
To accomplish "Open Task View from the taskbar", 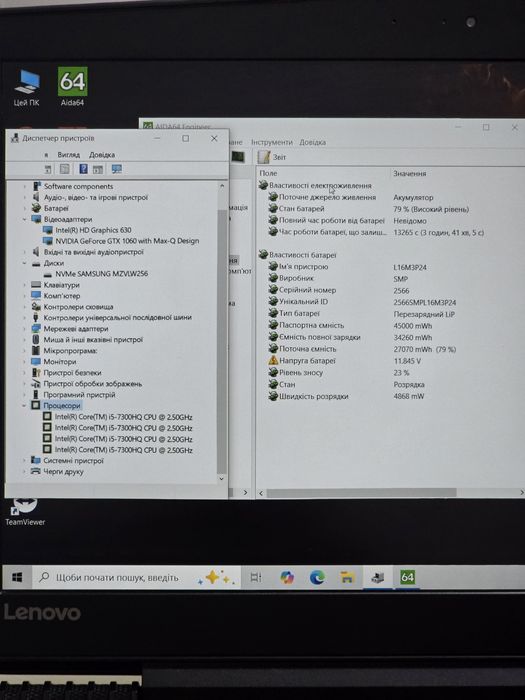I will point(256,577).
